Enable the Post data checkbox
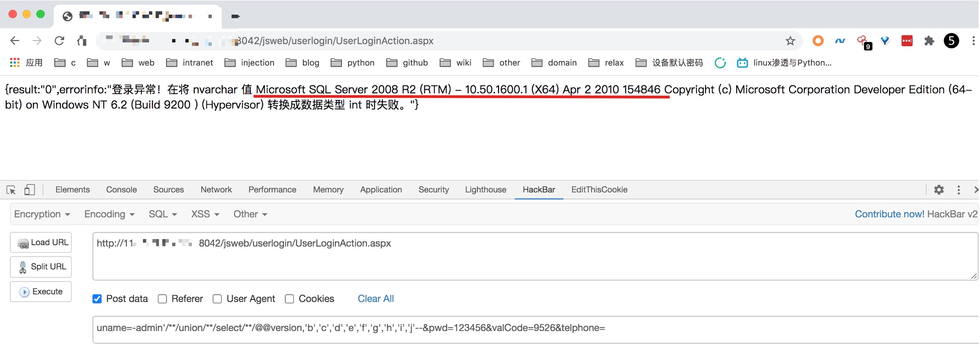The height and width of the screenshot is (347, 980). [97, 299]
